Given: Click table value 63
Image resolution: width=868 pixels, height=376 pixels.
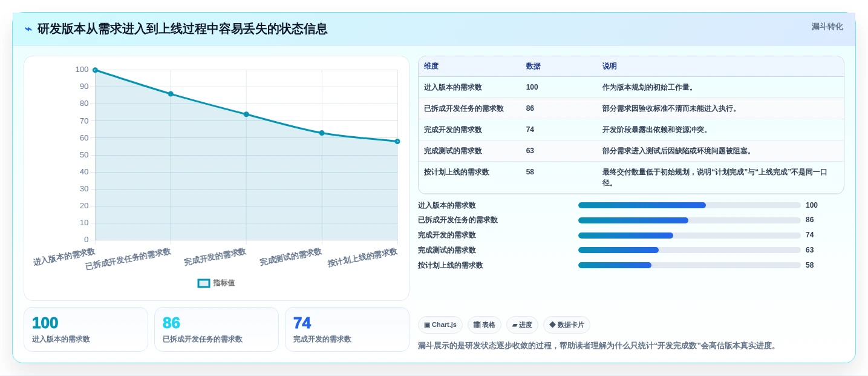Looking at the screenshot, I should (530, 151).
